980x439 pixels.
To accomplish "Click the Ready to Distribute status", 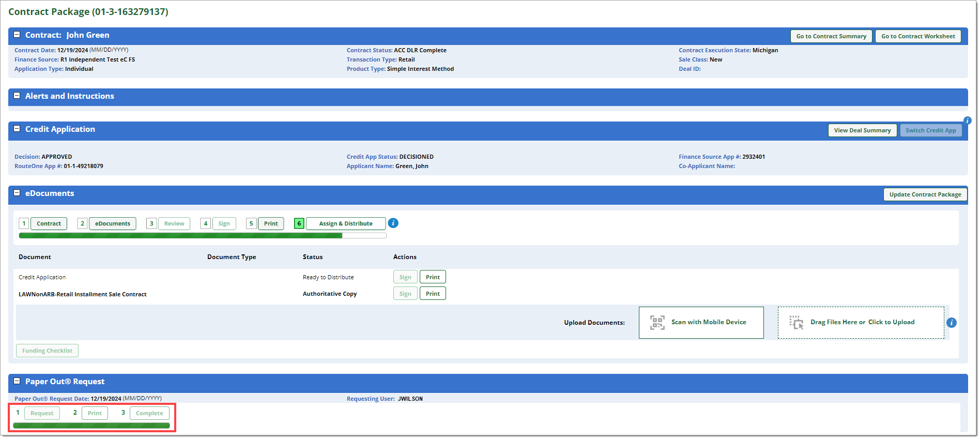I will click(x=328, y=277).
